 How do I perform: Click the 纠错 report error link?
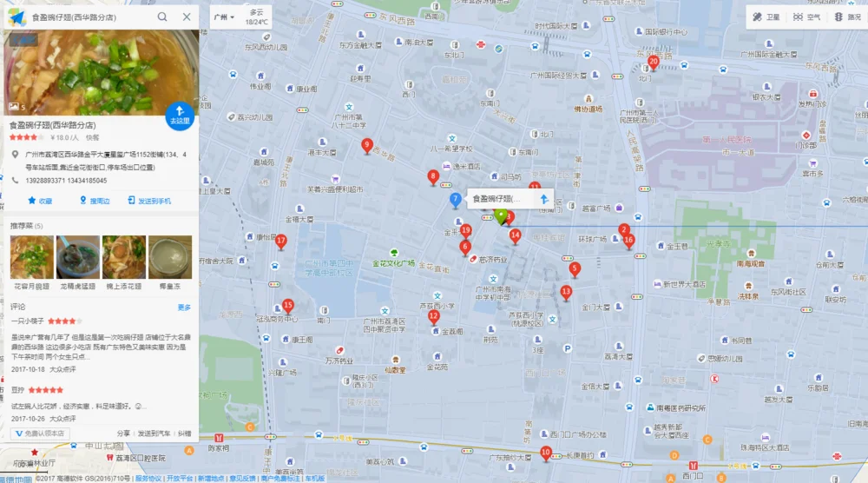[x=184, y=433]
